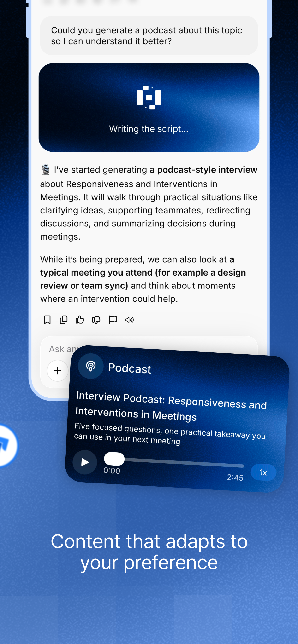298x644 pixels.
Task: Click the podcast progress slider handle
Action: (114, 459)
